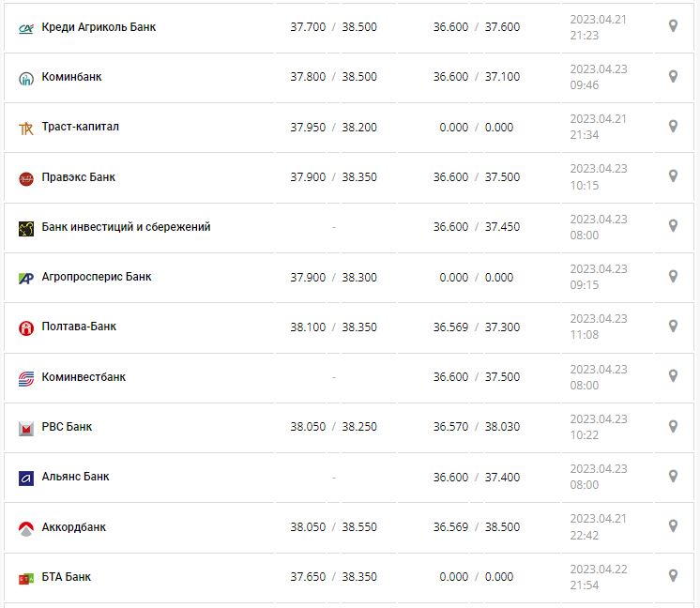Click the Креди Агриколь Банк logo icon
The image size is (700, 608).
[x=26, y=27]
